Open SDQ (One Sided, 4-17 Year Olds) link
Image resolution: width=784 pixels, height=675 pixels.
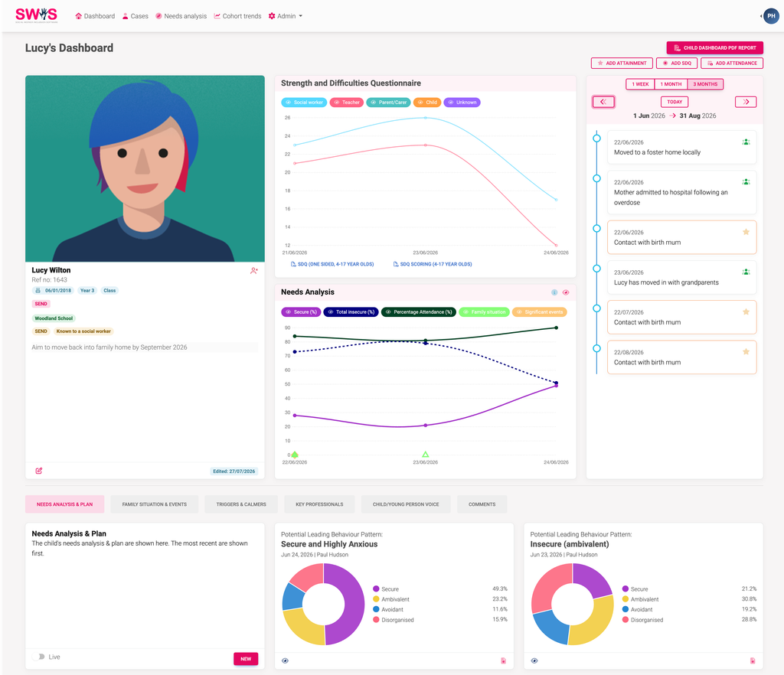332,264
